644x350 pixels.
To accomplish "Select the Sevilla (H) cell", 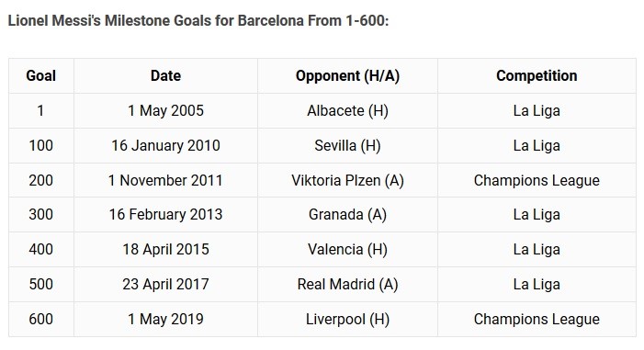I will 347,145.
